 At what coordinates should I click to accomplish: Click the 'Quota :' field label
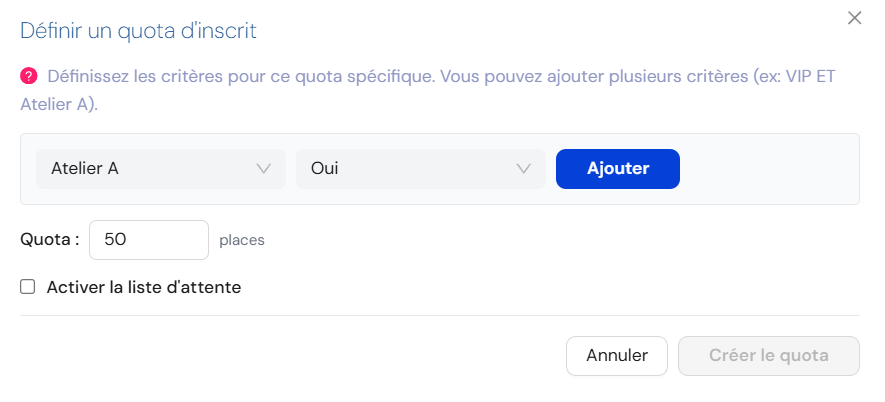coord(50,240)
